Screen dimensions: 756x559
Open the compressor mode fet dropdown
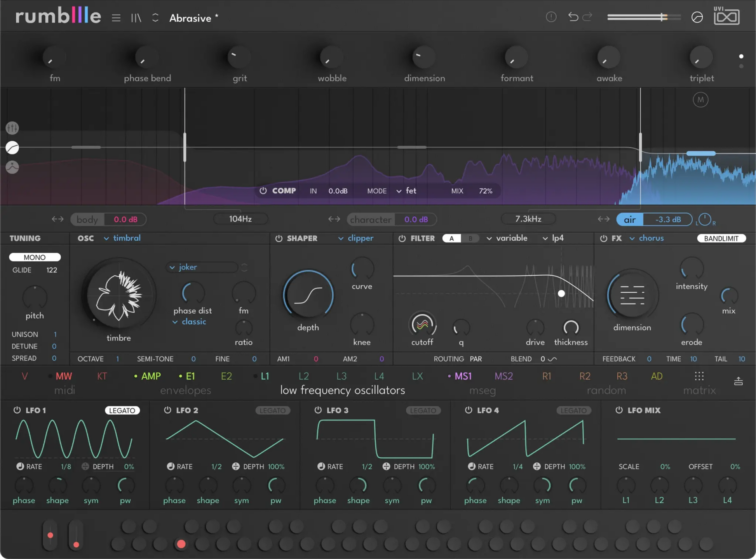[x=406, y=191]
